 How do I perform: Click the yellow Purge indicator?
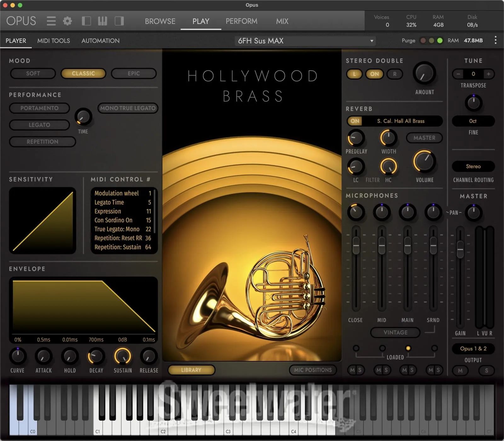pos(432,41)
